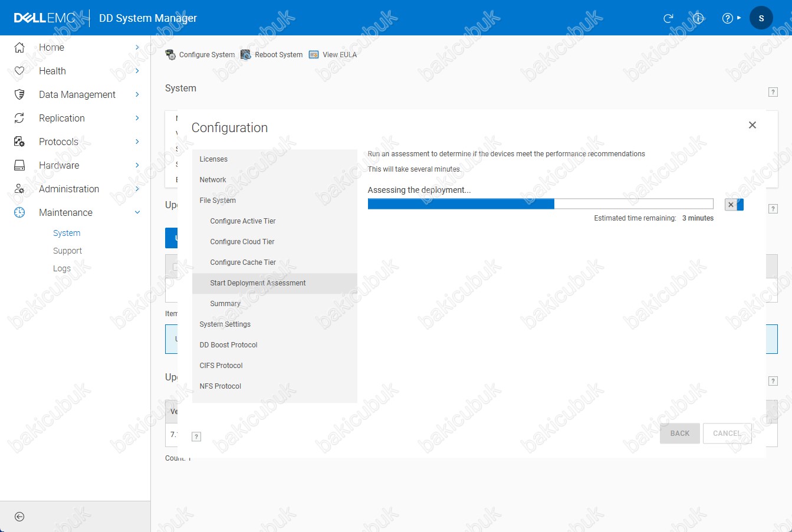Click the Administration user-gear icon

pos(19,189)
